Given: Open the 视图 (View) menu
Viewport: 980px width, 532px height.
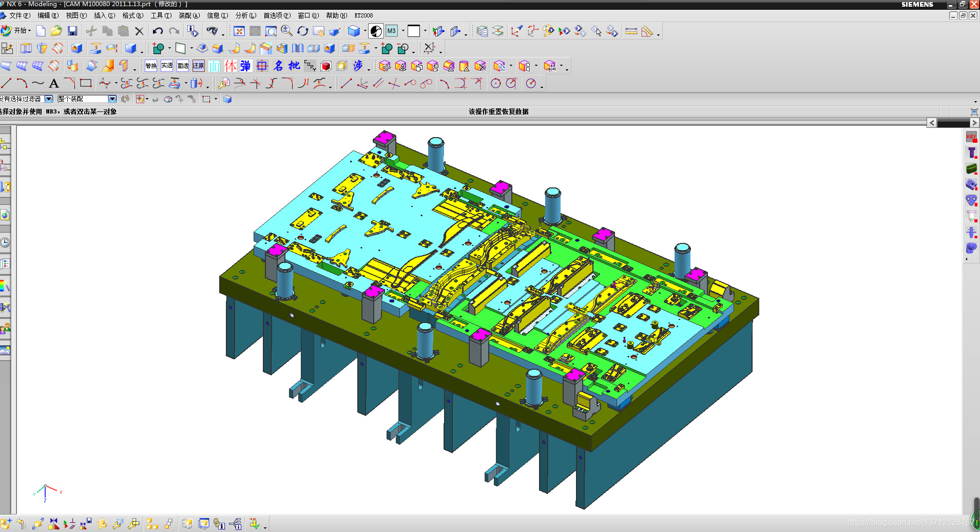Looking at the screenshot, I should click(76, 15).
